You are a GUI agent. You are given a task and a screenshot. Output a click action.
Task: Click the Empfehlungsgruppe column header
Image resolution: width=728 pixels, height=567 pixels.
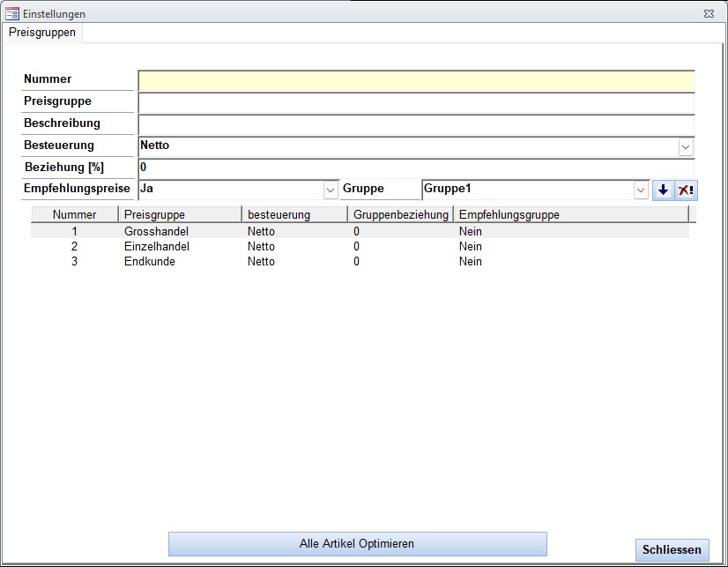coord(509,214)
